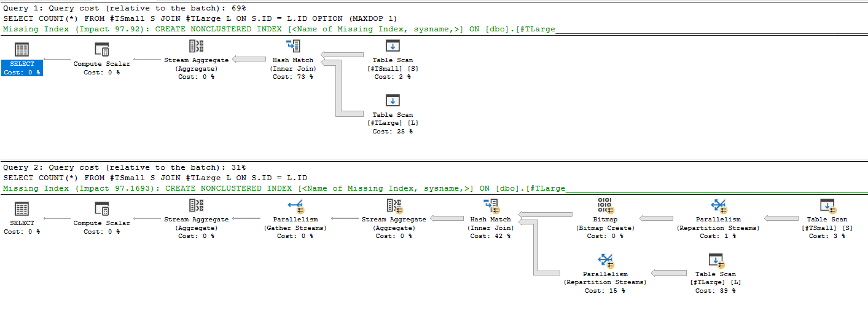Screen dimensions: 868x313
Task: Click the arrow from Bitmap into Query 2 Hash Match
Action: 545,214
